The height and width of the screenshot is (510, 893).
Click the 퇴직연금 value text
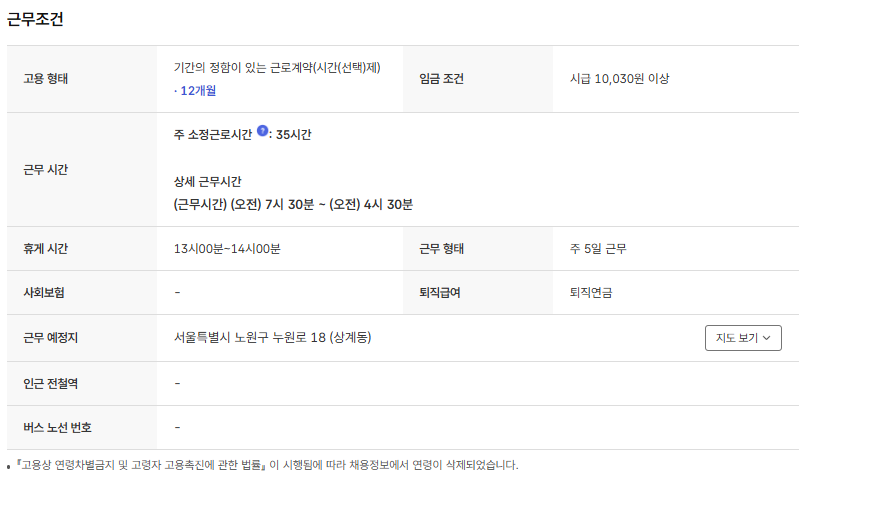click(591, 293)
